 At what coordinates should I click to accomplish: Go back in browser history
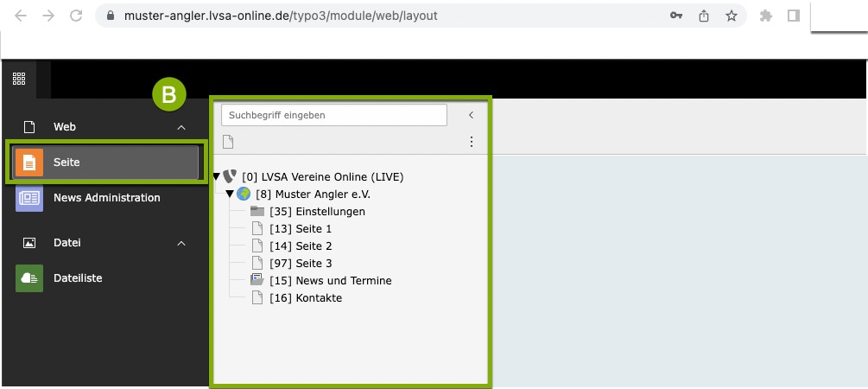(21, 16)
